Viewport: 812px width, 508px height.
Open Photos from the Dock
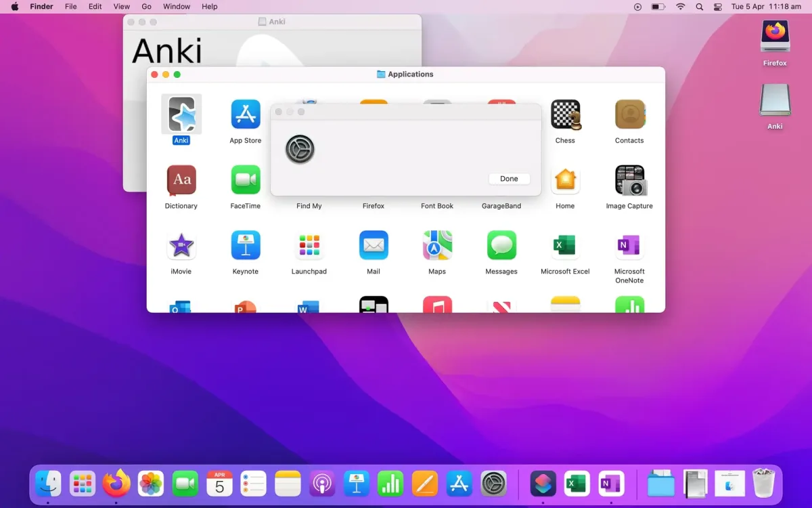point(151,484)
